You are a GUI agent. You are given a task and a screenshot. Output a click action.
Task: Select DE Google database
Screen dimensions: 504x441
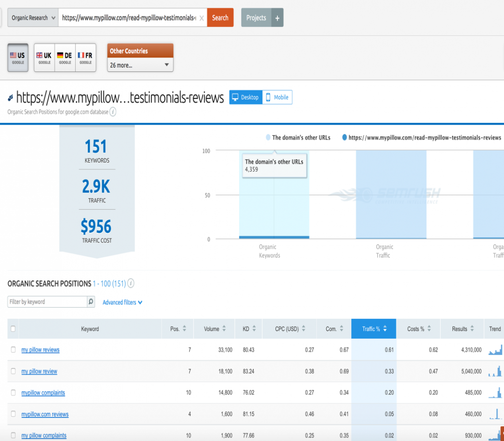[65, 57]
